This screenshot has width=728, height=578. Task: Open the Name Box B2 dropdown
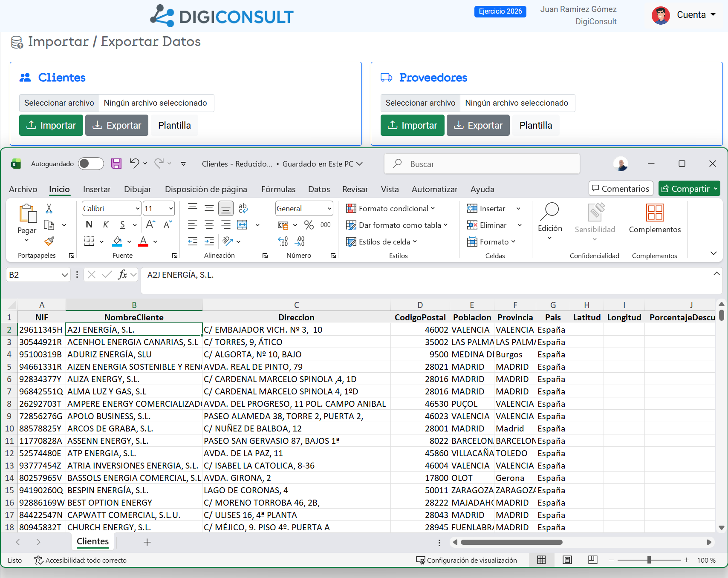65,275
